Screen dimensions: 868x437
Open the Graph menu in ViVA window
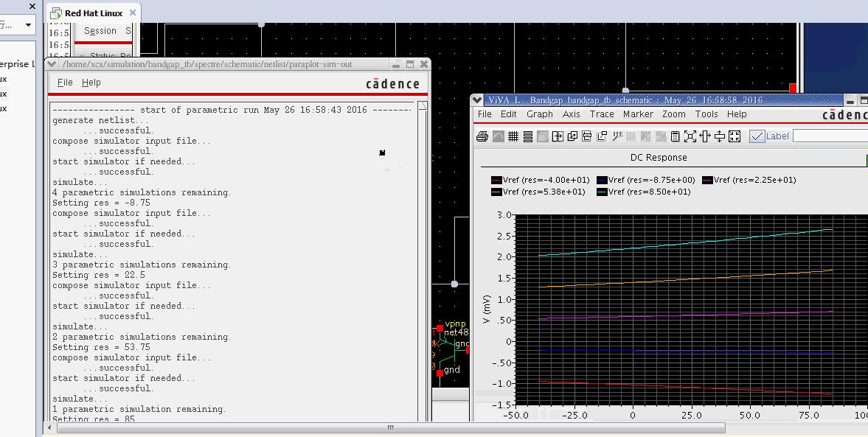coord(540,114)
